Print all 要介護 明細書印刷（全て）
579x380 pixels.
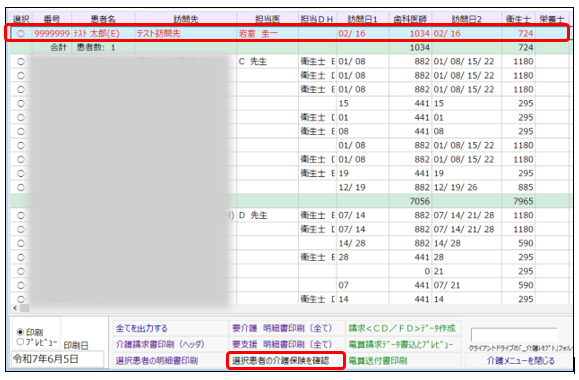287,328
